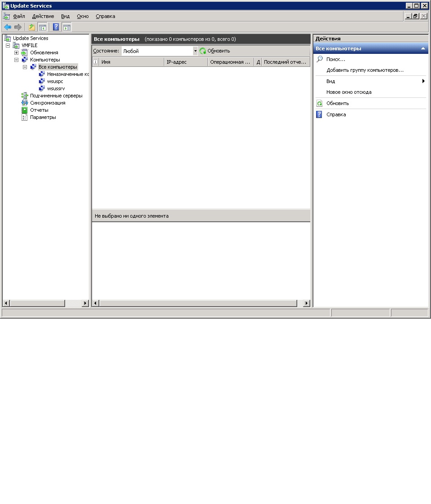Image resolution: width=431 pixels, height=504 pixels.
Task: Select Отчеты in the tree
Action: [x=39, y=110]
